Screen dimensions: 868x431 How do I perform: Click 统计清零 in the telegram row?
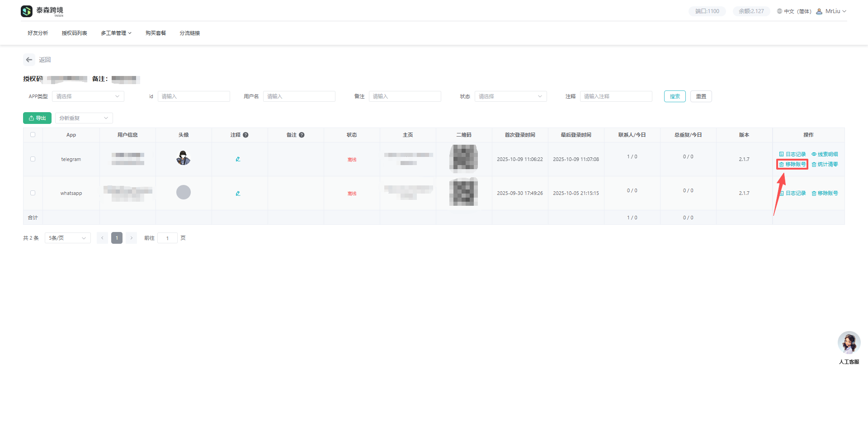[x=825, y=165]
